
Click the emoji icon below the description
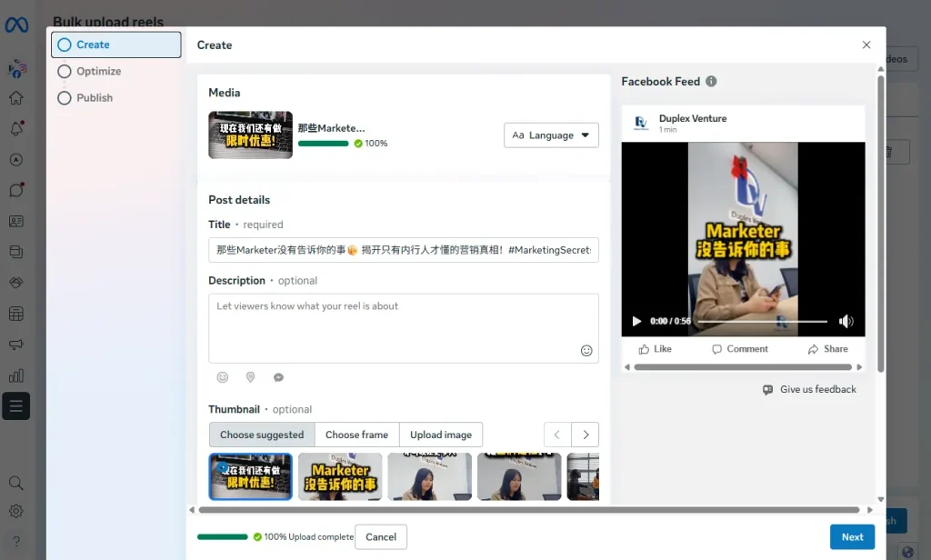click(223, 377)
